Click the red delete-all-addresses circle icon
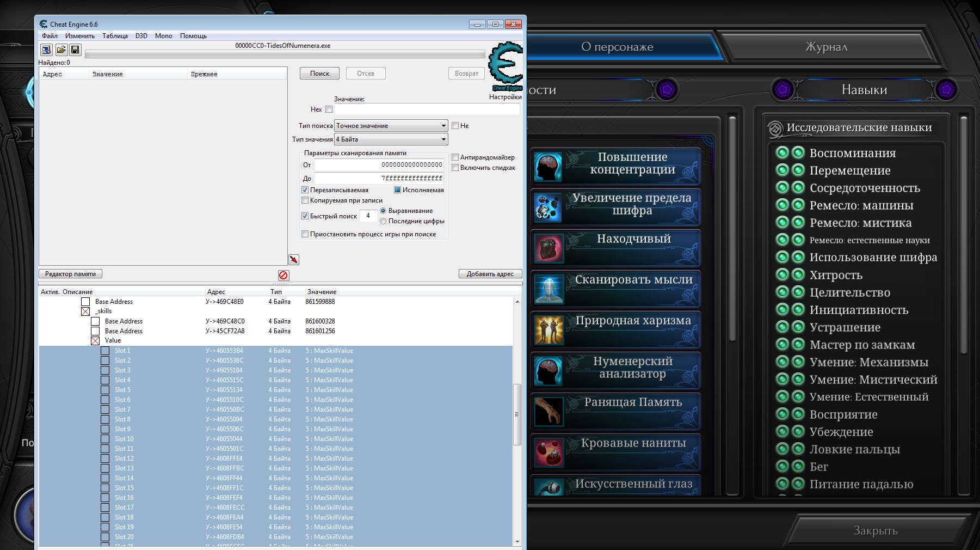 (283, 275)
